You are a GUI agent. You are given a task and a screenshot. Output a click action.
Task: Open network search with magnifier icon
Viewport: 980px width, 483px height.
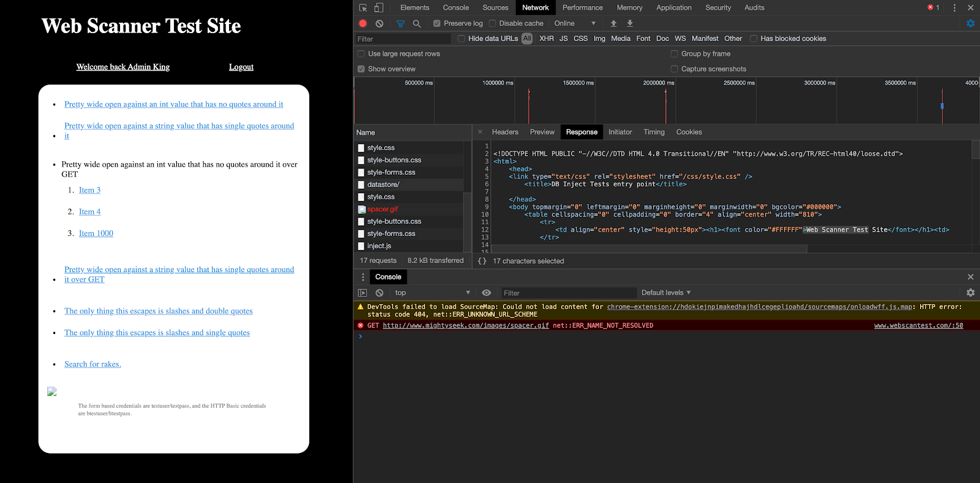pyautogui.click(x=417, y=23)
